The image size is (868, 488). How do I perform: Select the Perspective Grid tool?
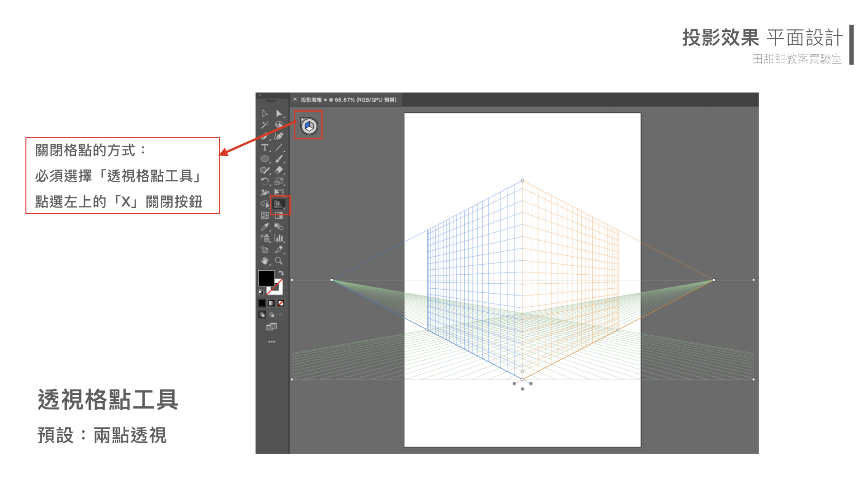[278, 204]
